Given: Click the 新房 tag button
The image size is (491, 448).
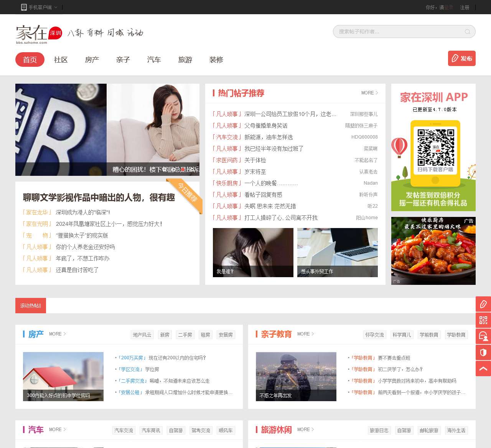Looking at the screenshot, I should tap(165, 335).
